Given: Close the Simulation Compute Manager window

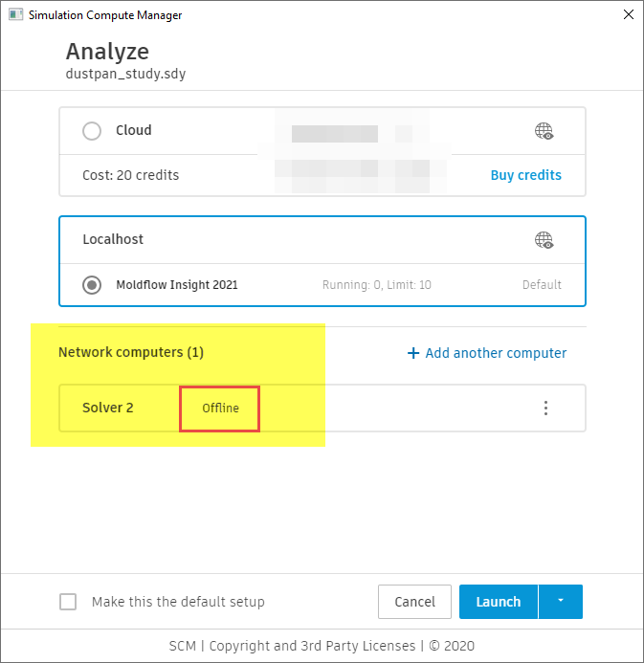Looking at the screenshot, I should [x=628, y=15].
